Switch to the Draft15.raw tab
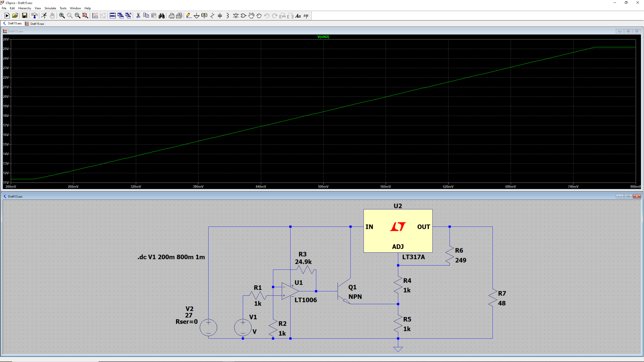This screenshot has height=362, width=644. tap(35, 24)
